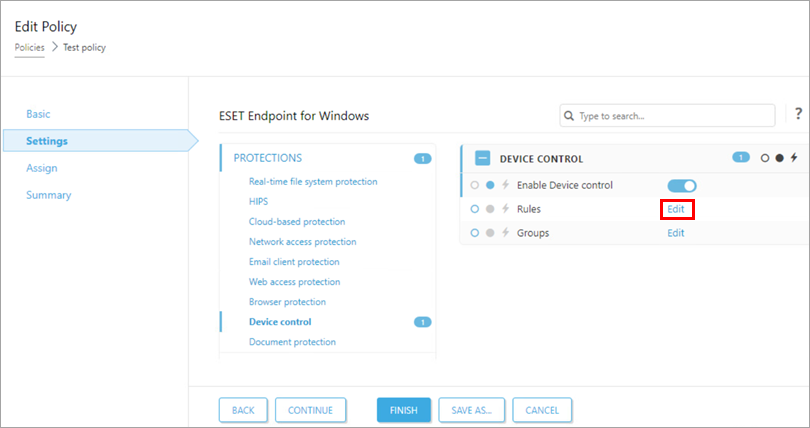This screenshot has height=428, width=810.
Task: Click the lightning force icon for Enable Device control
Action: click(x=505, y=185)
